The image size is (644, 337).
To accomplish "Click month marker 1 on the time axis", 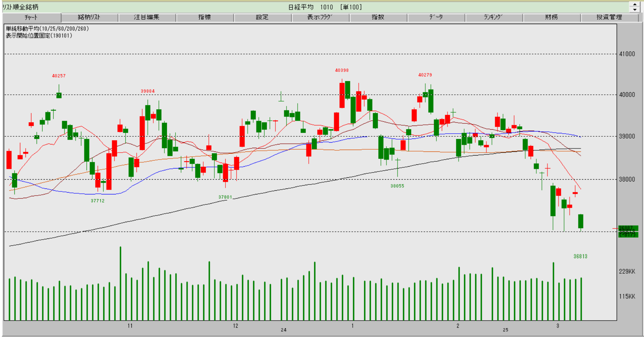I will coord(352,326).
